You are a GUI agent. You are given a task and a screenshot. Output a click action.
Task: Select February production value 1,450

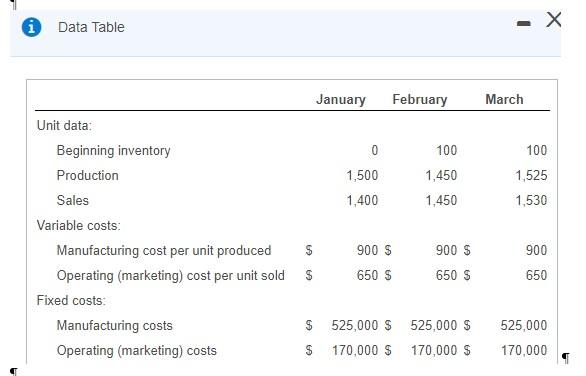coord(441,176)
